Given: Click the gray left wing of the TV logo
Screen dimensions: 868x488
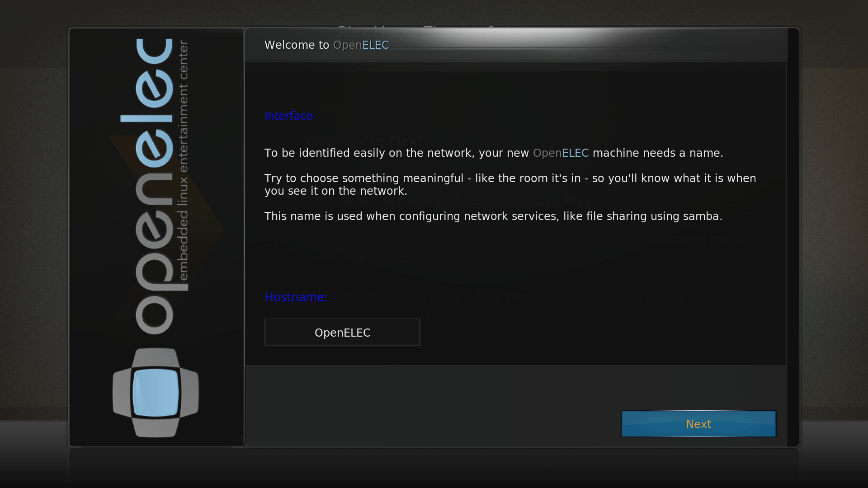Looking at the screenshot, I should pos(122,392).
